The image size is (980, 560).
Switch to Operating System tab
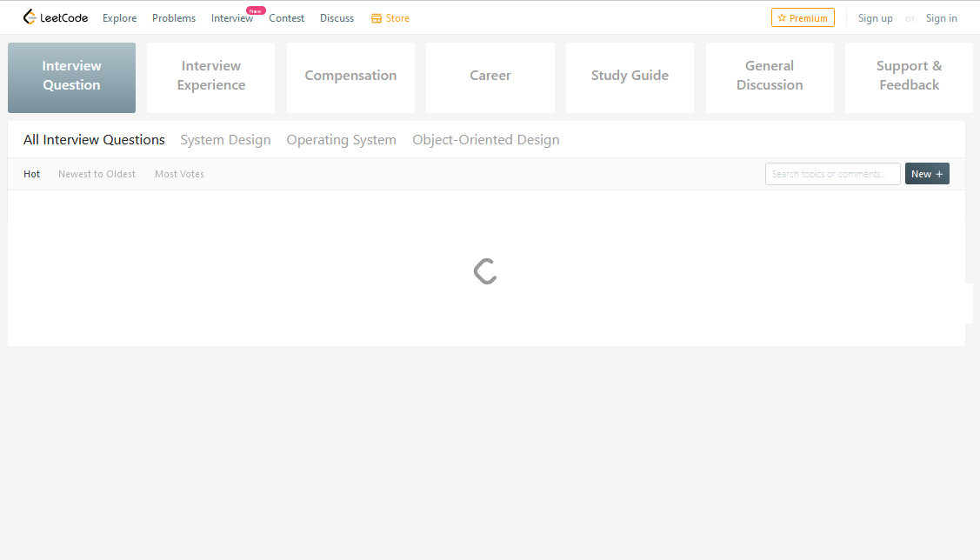[x=341, y=139]
